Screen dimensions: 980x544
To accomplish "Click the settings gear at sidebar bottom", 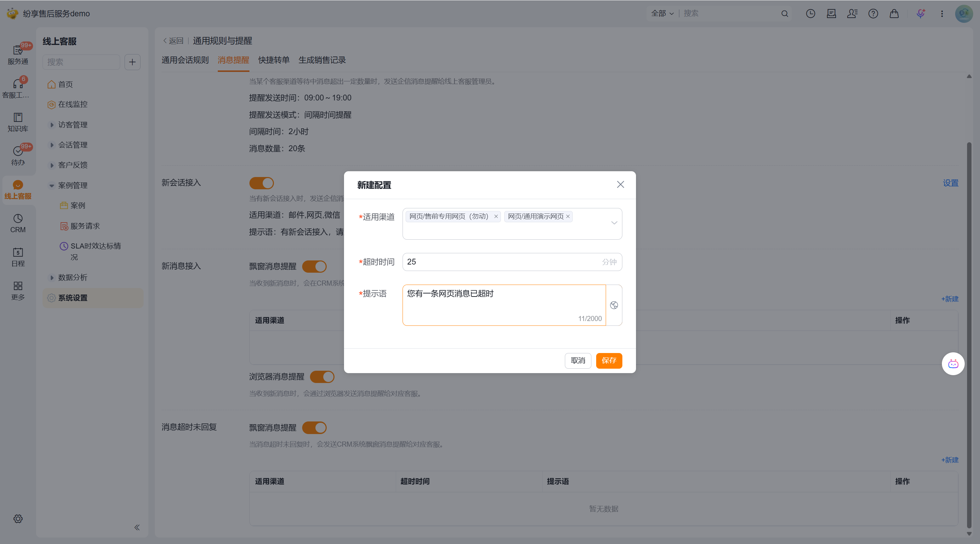I will coord(18,518).
